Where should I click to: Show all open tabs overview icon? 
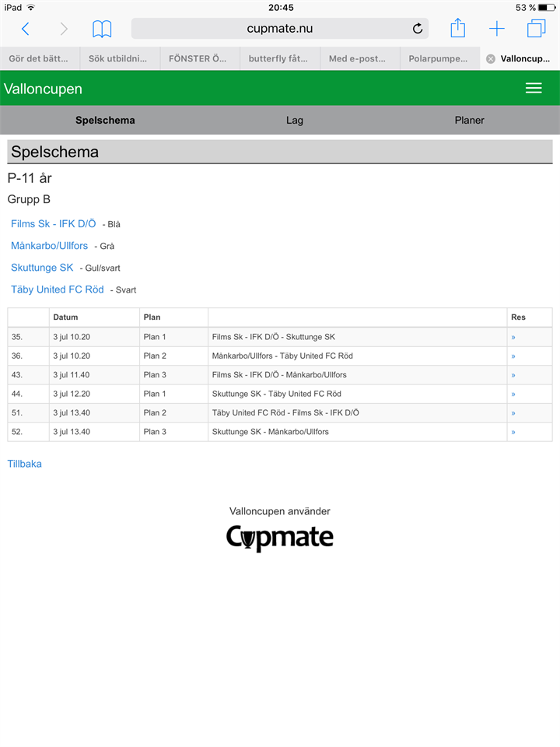click(x=536, y=29)
